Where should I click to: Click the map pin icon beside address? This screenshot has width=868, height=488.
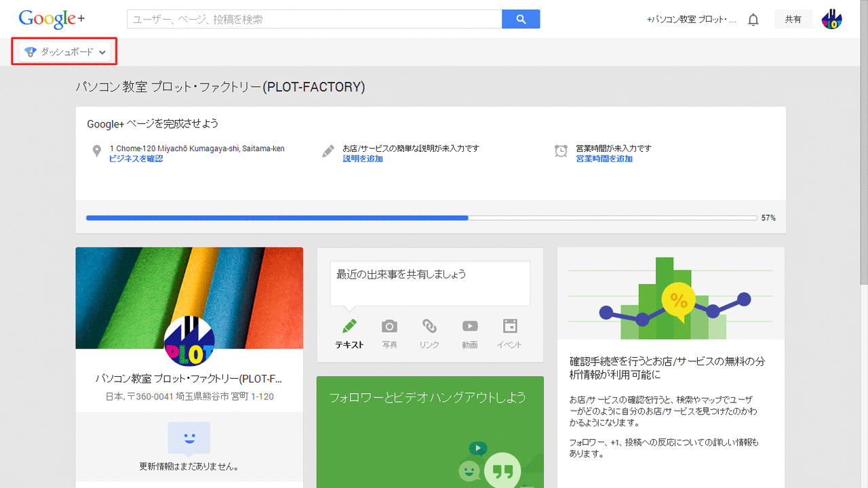click(97, 150)
